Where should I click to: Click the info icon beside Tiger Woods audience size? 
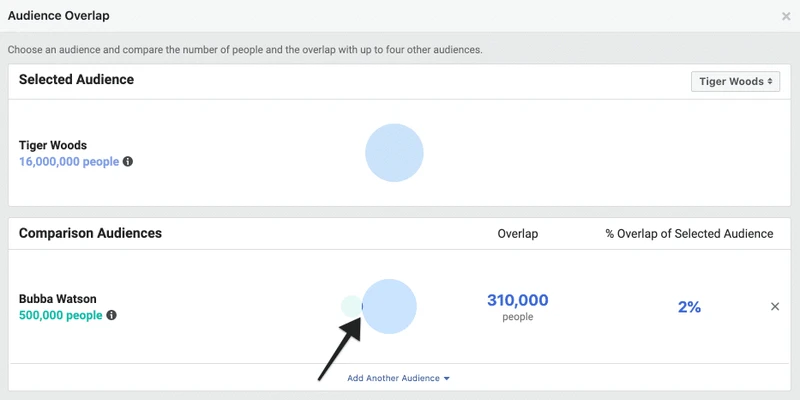point(128,162)
